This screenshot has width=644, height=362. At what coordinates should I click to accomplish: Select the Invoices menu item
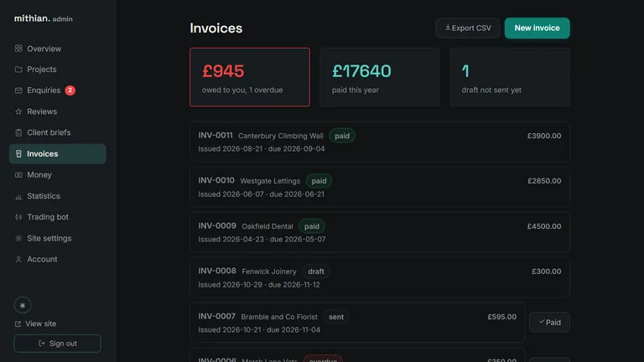coord(58,154)
